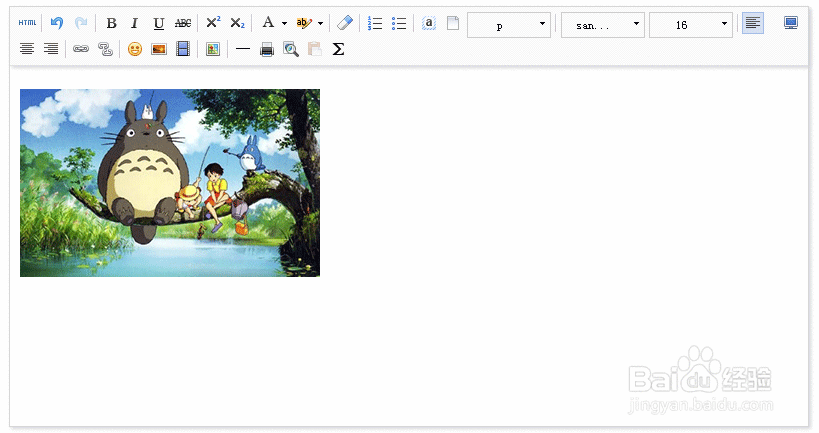Click the greyed-out redo arrow
The width and height of the screenshot is (819, 433).
(80, 23)
